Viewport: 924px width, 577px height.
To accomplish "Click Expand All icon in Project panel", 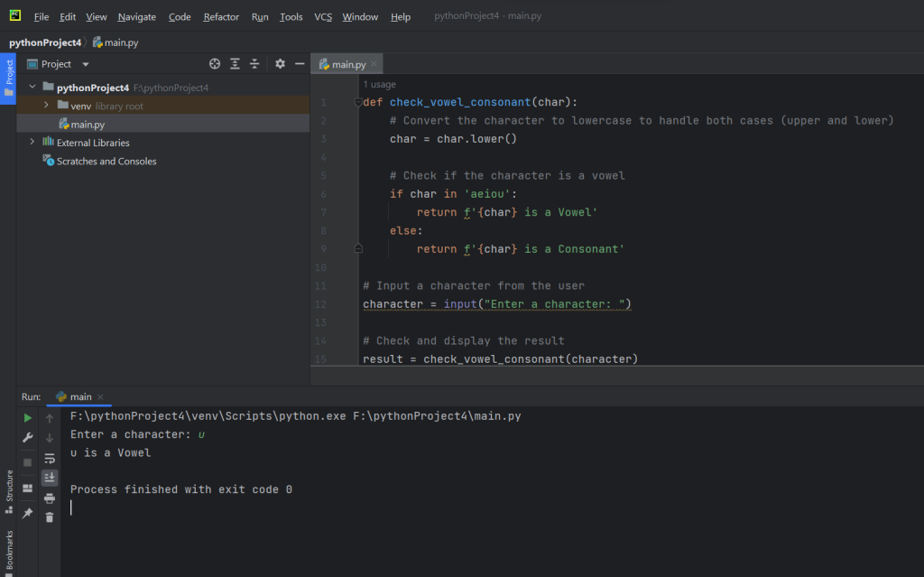I will (235, 64).
